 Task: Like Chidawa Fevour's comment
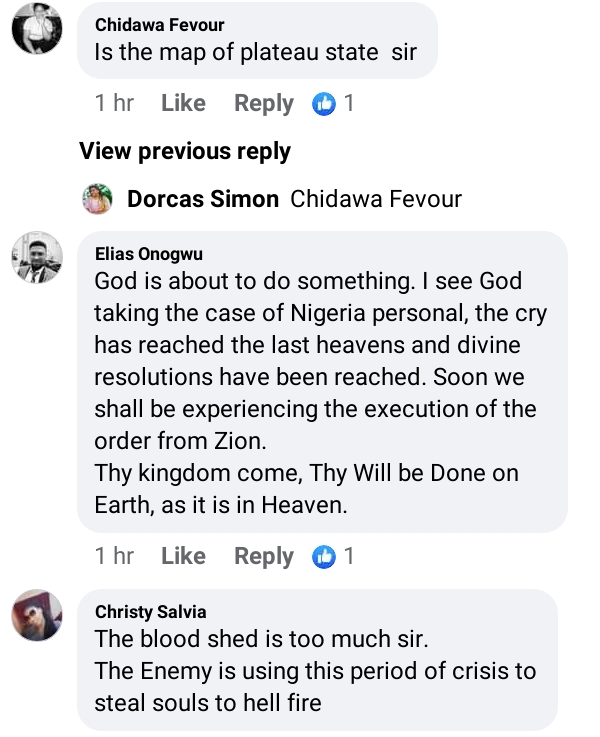click(183, 103)
